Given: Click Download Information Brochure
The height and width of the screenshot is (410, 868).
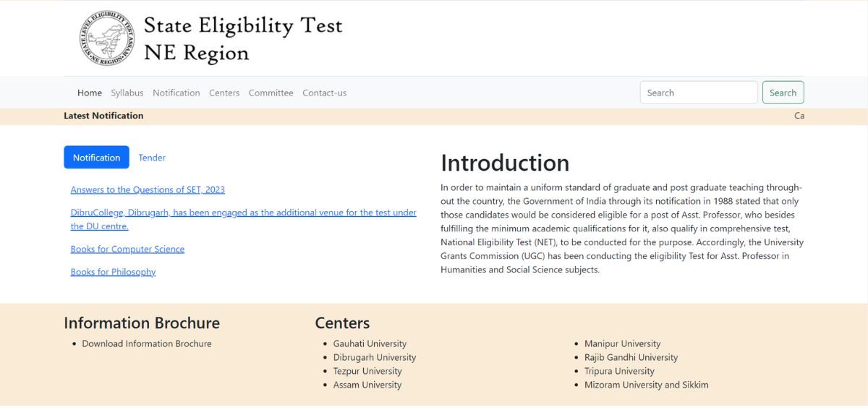Looking at the screenshot, I should click(x=147, y=343).
